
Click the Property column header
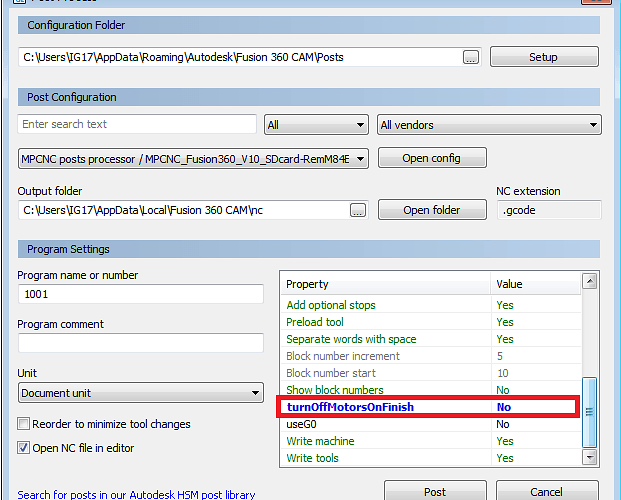(x=385, y=284)
